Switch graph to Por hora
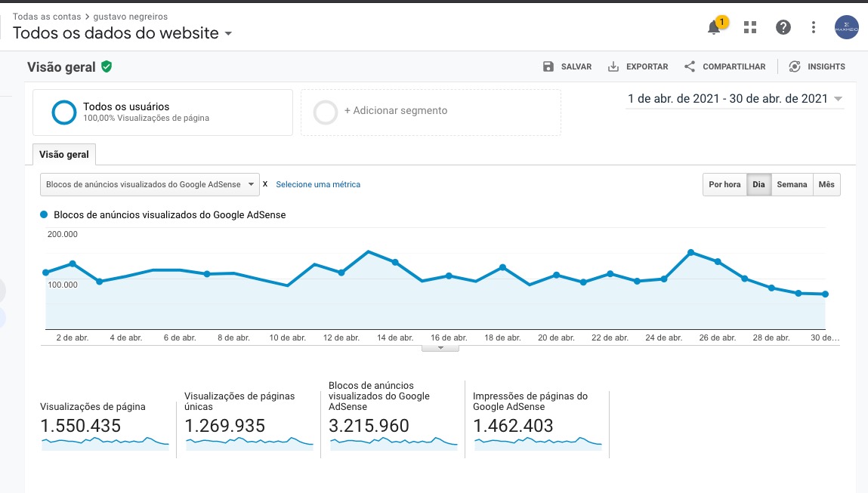The height and width of the screenshot is (493, 868). [724, 184]
